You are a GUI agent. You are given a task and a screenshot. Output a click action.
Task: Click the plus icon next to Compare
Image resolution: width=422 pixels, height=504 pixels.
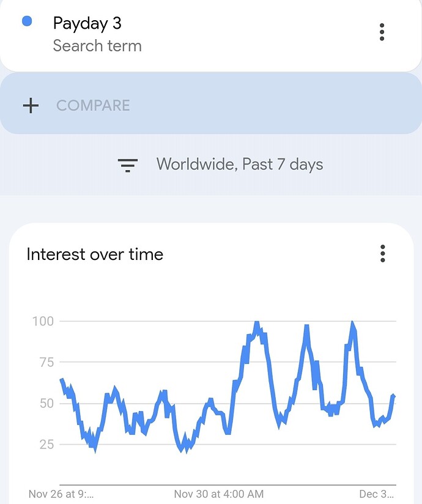point(31,105)
